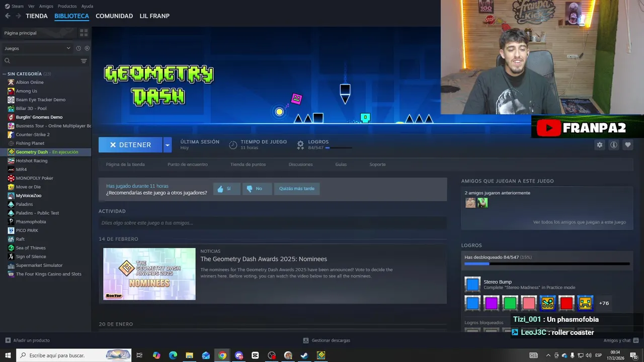The height and width of the screenshot is (362, 644).
Task: Open Steam from taskbar
Action: pos(304,355)
